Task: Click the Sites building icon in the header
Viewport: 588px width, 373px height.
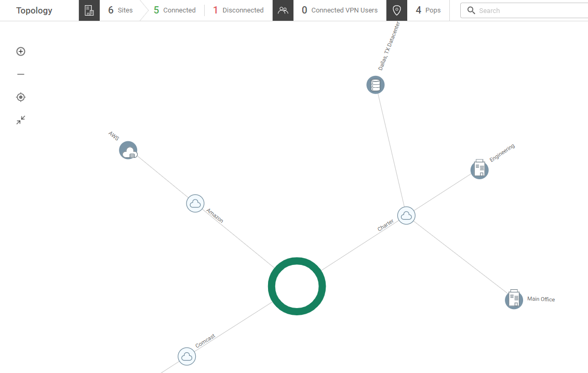Action: (88, 10)
